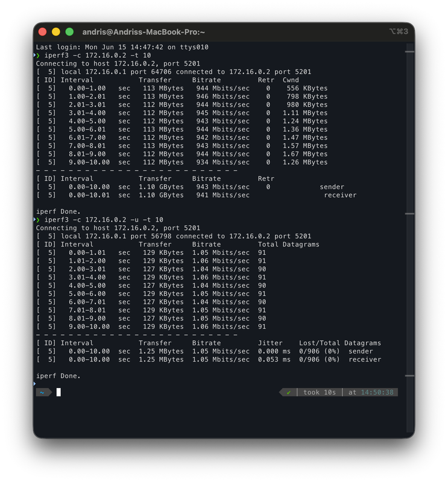Click the '941 Mbits/sec' receiver bitrate

tap(222, 195)
